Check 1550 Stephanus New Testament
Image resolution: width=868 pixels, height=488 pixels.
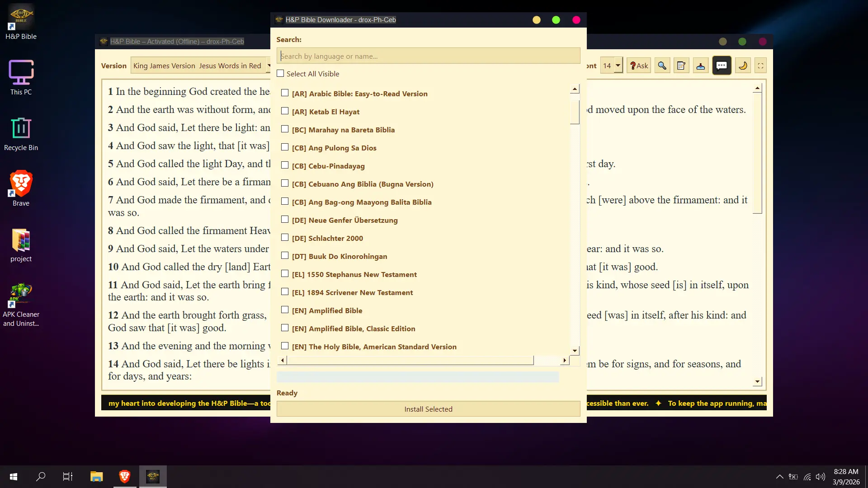(285, 274)
